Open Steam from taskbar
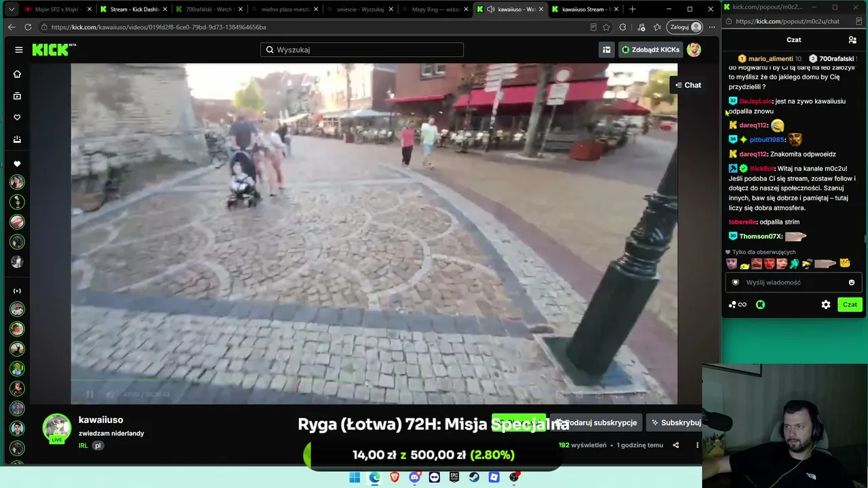The height and width of the screenshot is (488, 868). tap(475, 477)
